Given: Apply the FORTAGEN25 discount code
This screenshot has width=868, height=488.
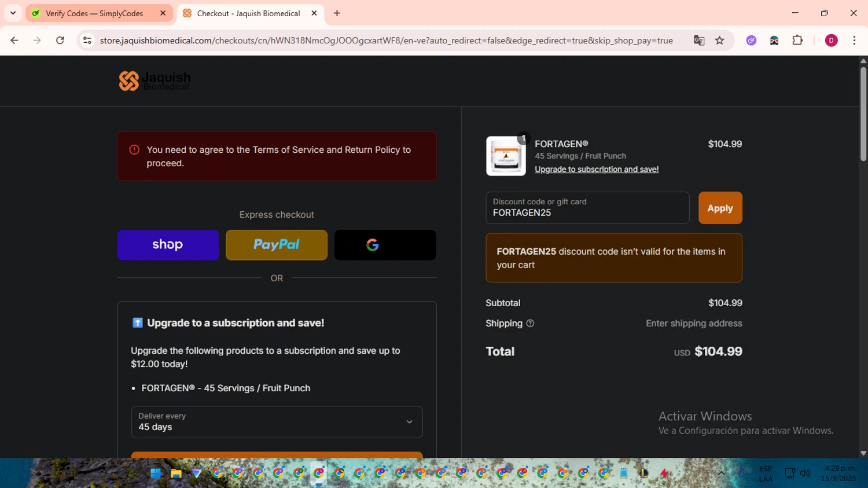Looking at the screenshot, I should coord(720,208).
